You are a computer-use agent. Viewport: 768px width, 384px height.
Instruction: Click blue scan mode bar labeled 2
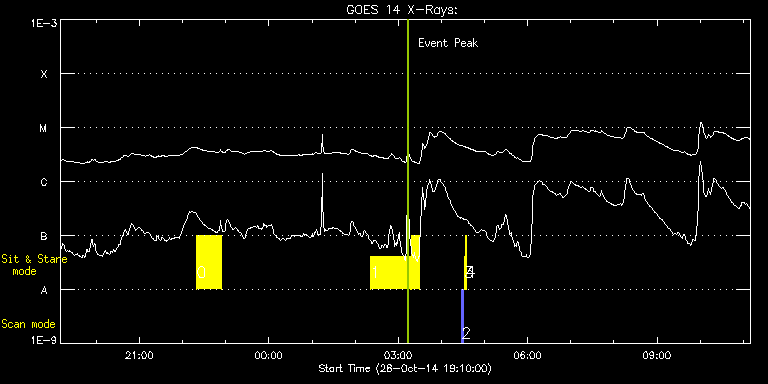click(462, 316)
